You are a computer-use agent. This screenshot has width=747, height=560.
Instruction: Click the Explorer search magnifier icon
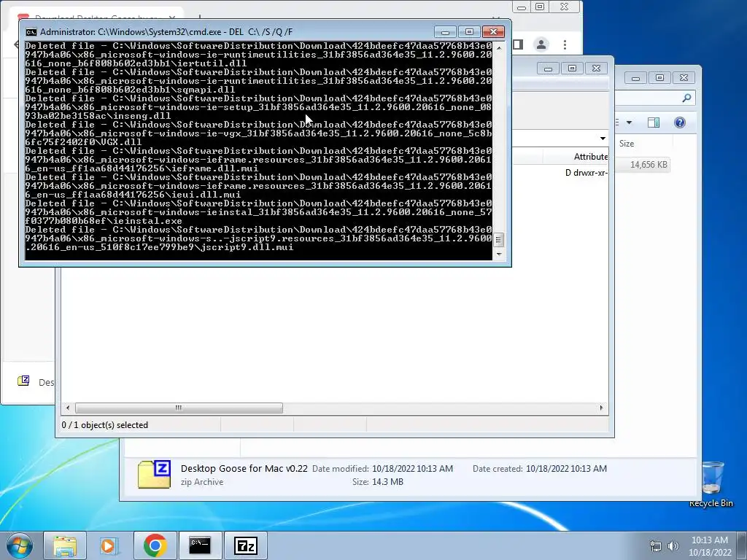pyautogui.click(x=686, y=98)
